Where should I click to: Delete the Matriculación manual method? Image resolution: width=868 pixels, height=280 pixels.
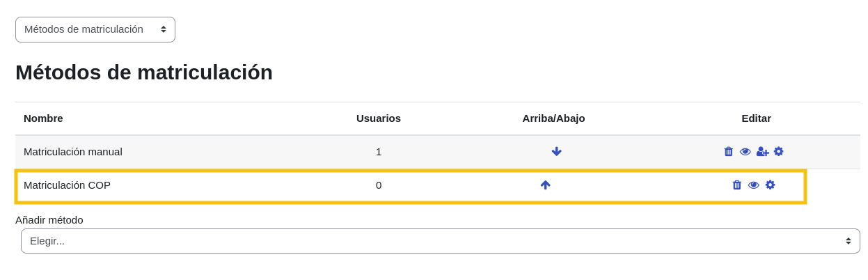(728, 152)
